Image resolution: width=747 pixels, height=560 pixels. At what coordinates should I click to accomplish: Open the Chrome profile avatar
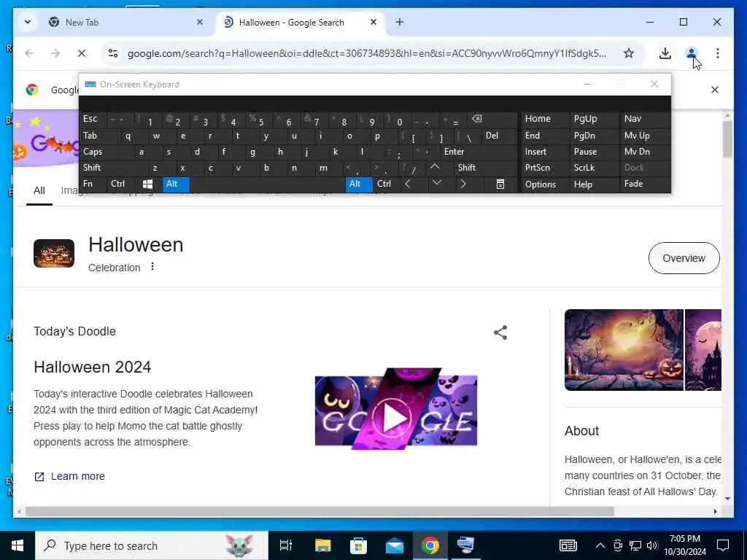pyautogui.click(x=692, y=53)
